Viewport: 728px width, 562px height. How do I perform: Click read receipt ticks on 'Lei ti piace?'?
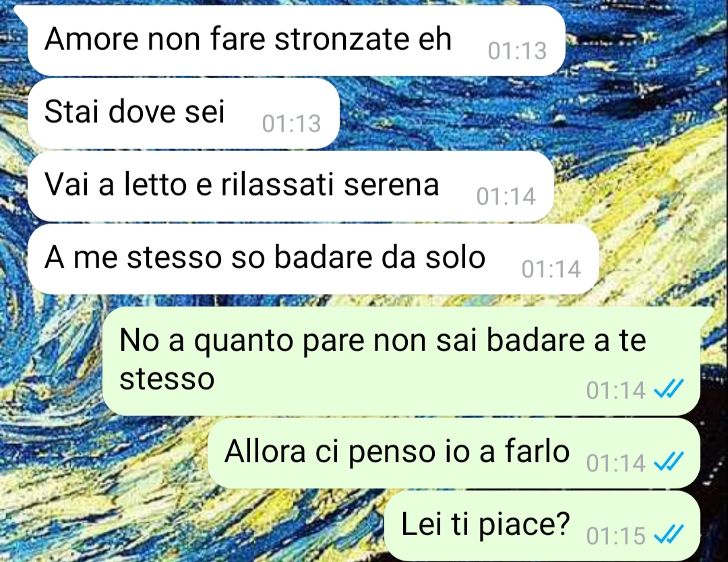coord(669,534)
